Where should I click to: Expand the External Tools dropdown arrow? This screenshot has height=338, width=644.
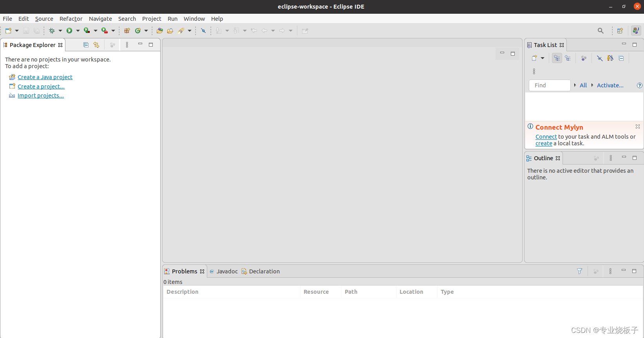point(113,31)
